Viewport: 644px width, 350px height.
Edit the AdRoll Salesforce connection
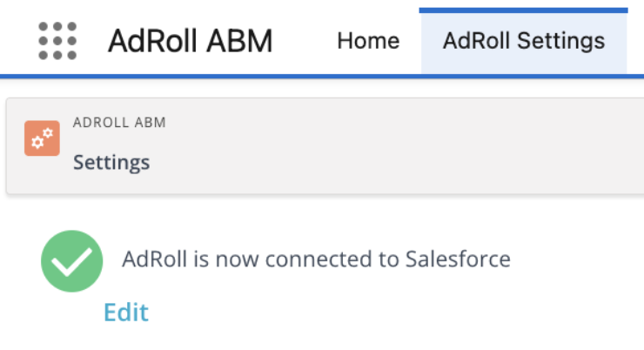pos(126,312)
